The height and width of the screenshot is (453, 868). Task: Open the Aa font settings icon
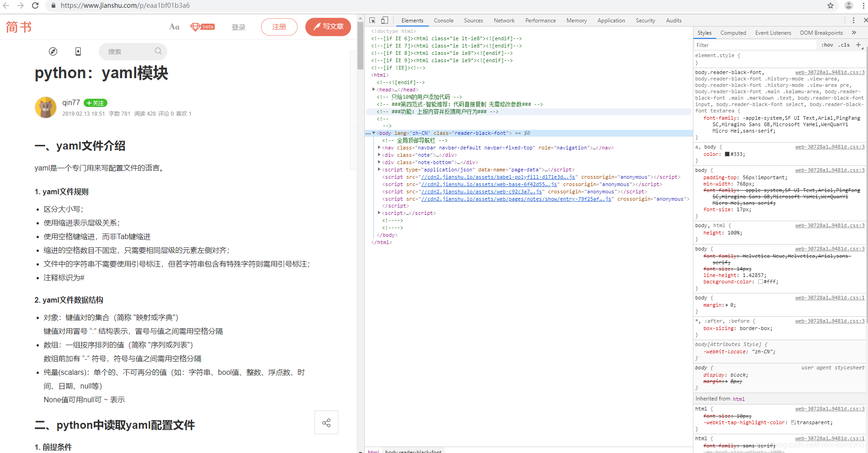point(174,27)
